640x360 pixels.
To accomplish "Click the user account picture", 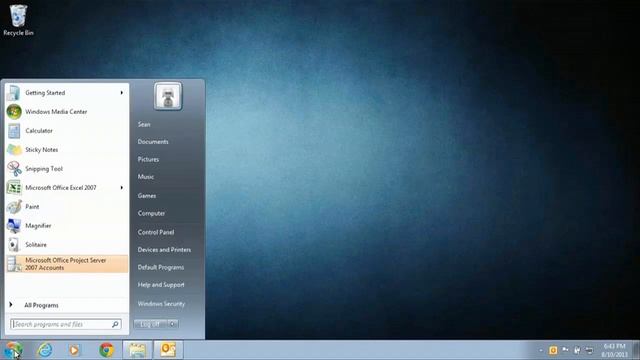I will (x=168, y=96).
